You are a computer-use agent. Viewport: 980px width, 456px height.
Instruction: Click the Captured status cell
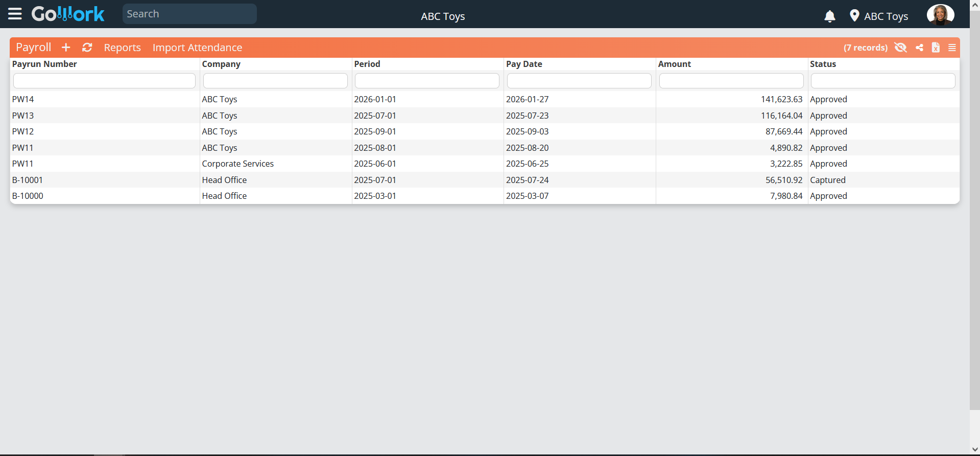(x=828, y=180)
